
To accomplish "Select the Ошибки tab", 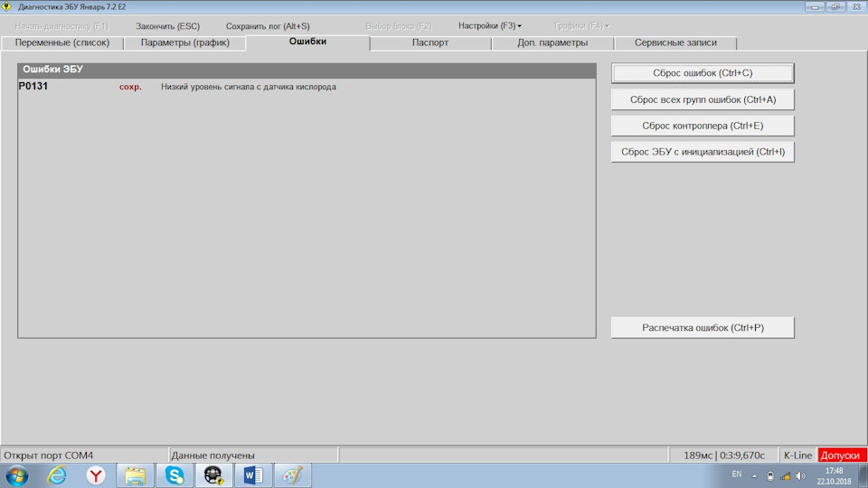I will (x=307, y=42).
